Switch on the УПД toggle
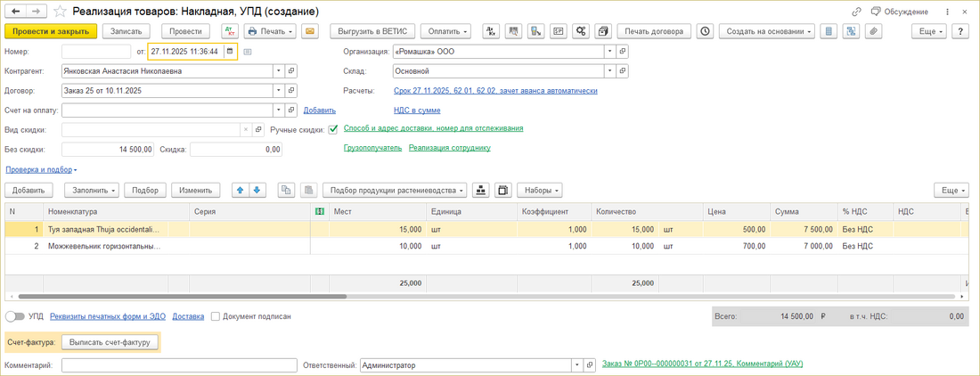 click(x=14, y=315)
